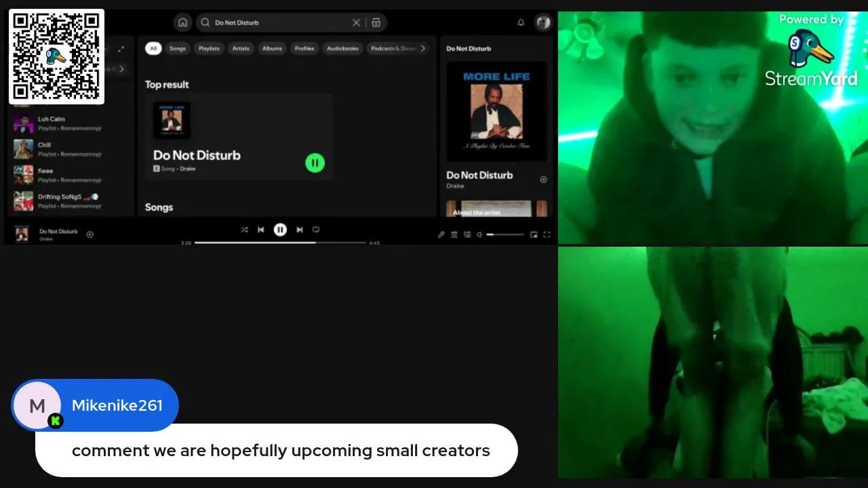Click the Songs section heading
Screen dimensions: 868x488
tap(159, 207)
